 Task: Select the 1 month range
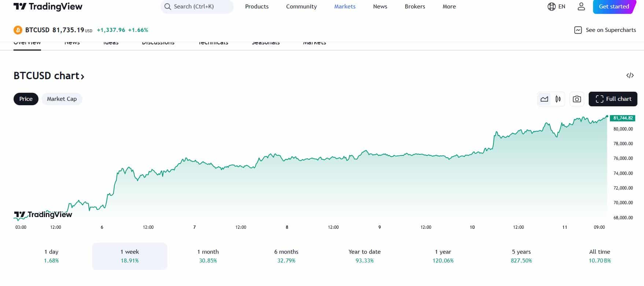pyautogui.click(x=208, y=256)
